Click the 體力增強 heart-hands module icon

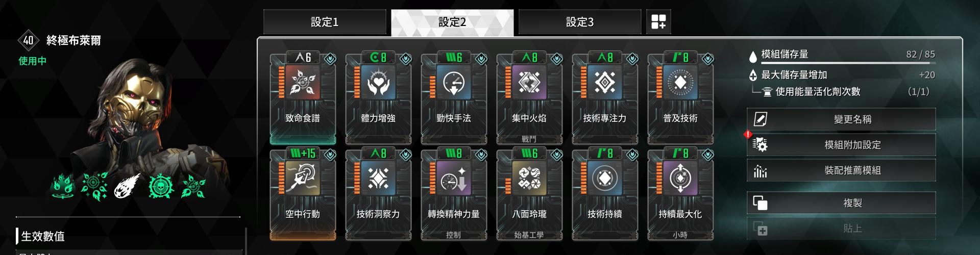pos(378,82)
